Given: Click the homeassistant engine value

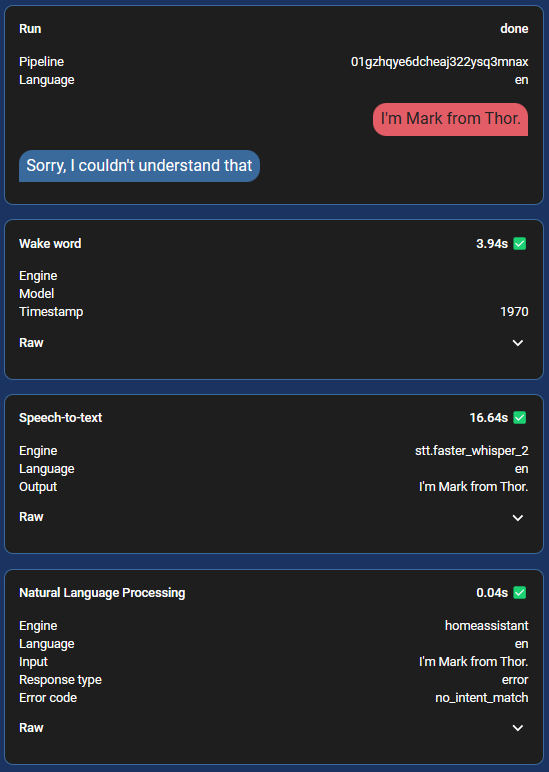Looking at the screenshot, I should (x=486, y=626).
